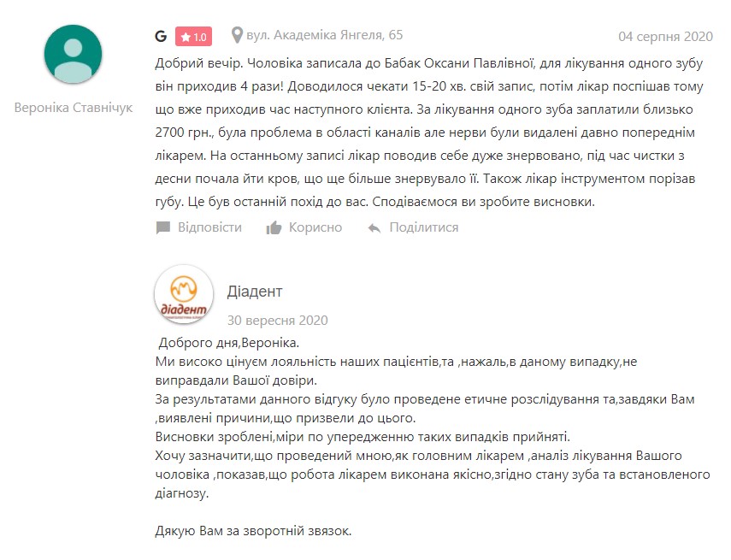Click the Google G source icon

tap(161, 37)
